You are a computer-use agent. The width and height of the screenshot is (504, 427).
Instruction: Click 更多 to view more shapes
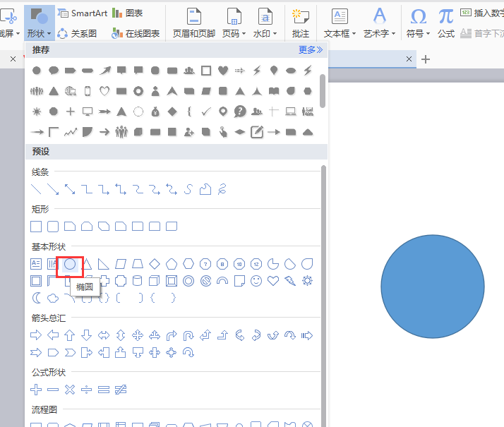pyautogui.click(x=310, y=50)
